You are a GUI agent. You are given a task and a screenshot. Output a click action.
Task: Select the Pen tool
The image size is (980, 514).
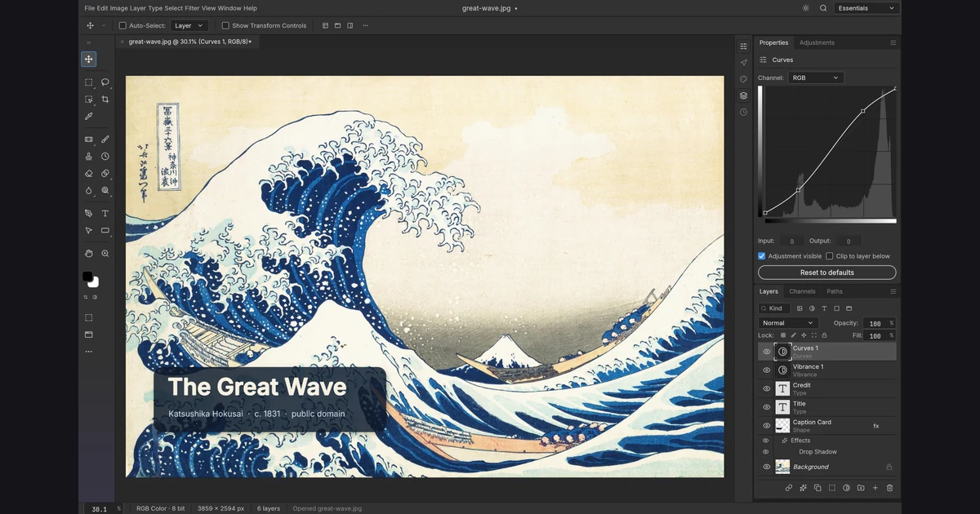click(89, 214)
